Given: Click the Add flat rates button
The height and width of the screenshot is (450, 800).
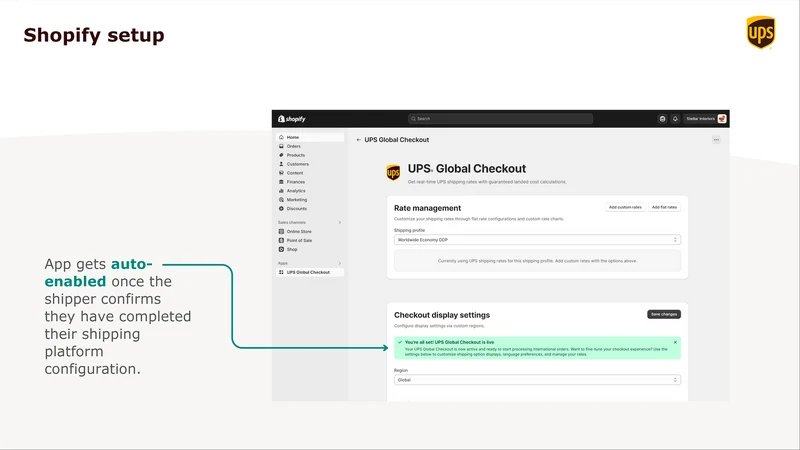Looking at the screenshot, I should (664, 207).
